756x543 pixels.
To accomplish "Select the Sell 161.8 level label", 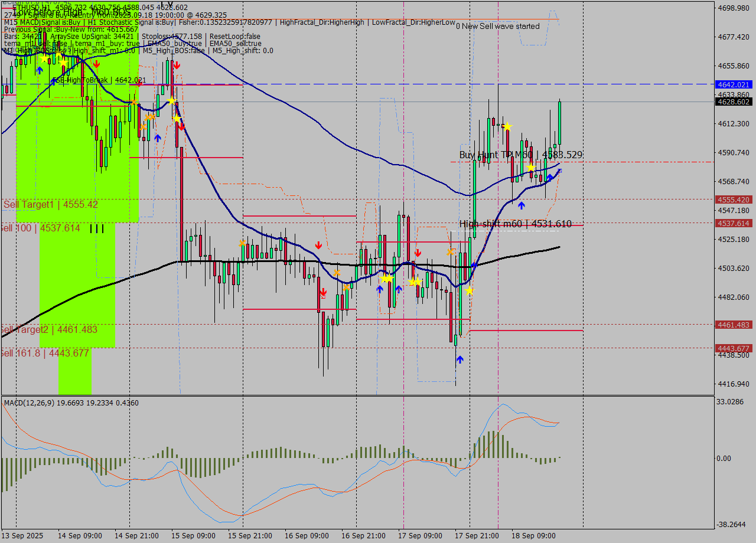I will click(x=45, y=353).
